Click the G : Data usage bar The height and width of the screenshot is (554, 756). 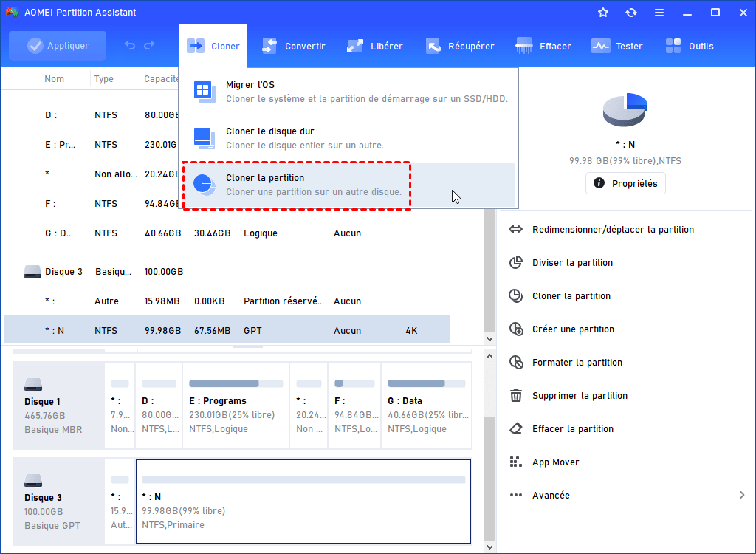426,383
